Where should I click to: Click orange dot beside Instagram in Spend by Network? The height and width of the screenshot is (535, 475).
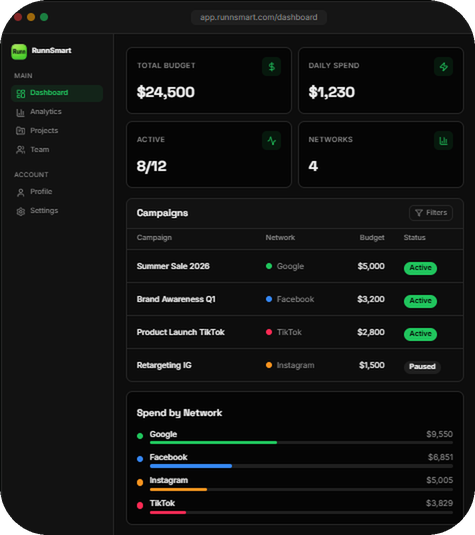pos(140,482)
